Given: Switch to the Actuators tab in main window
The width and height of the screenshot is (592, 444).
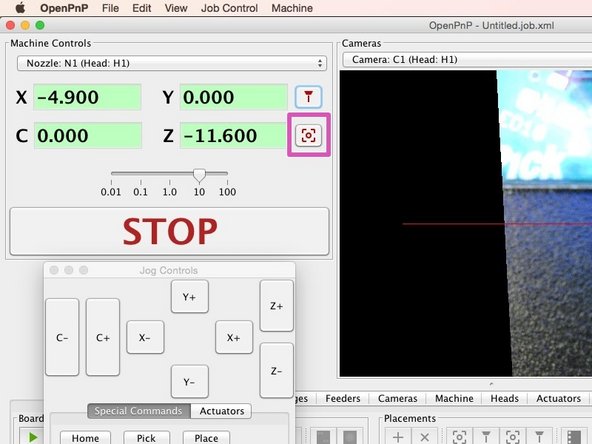Looking at the screenshot, I should click(x=558, y=398).
